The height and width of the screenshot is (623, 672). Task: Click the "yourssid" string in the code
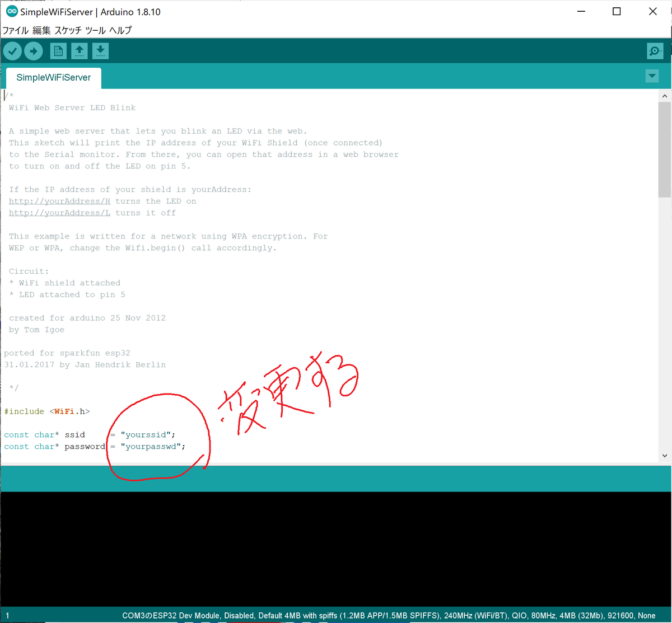click(x=147, y=434)
